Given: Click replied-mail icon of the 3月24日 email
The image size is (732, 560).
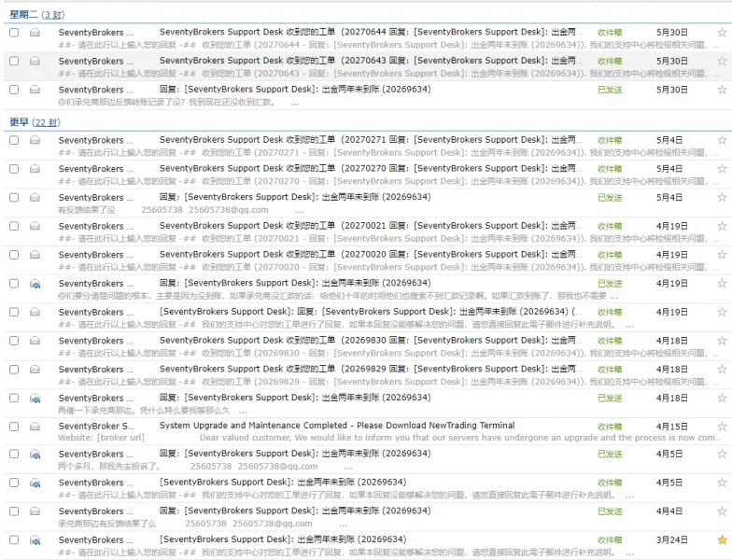Looking at the screenshot, I should pos(35,539).
